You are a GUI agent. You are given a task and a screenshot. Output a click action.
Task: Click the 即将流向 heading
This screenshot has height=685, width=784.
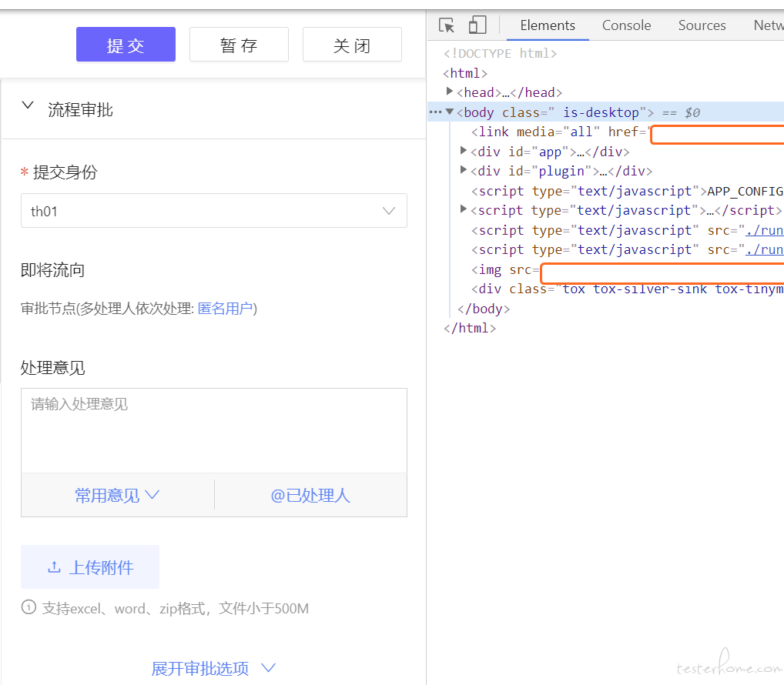52,270
